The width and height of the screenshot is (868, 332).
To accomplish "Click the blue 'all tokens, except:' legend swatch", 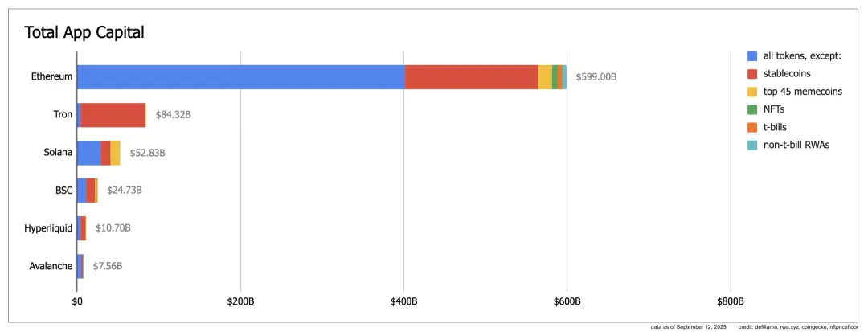I will [752, 56].
